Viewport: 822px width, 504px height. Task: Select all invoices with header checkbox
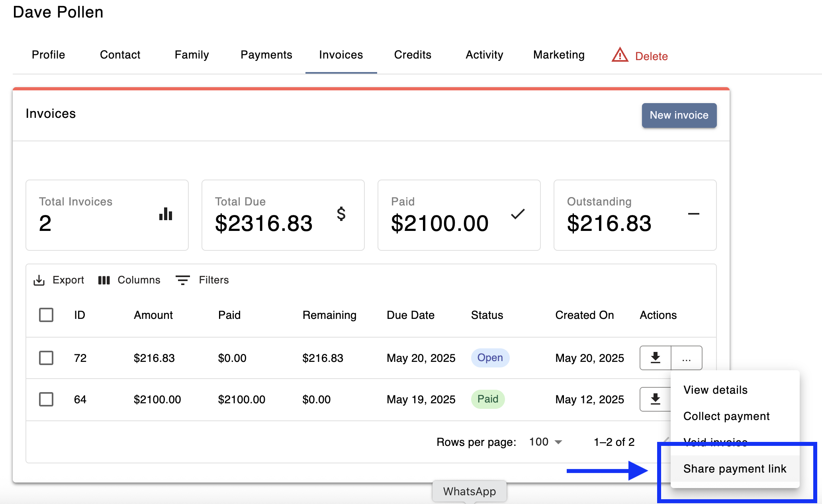pos(46,315)
